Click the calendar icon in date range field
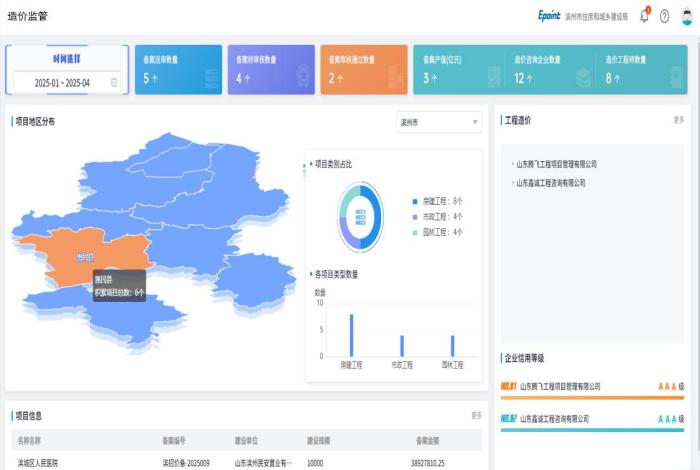700x470 pixels. 114,82
